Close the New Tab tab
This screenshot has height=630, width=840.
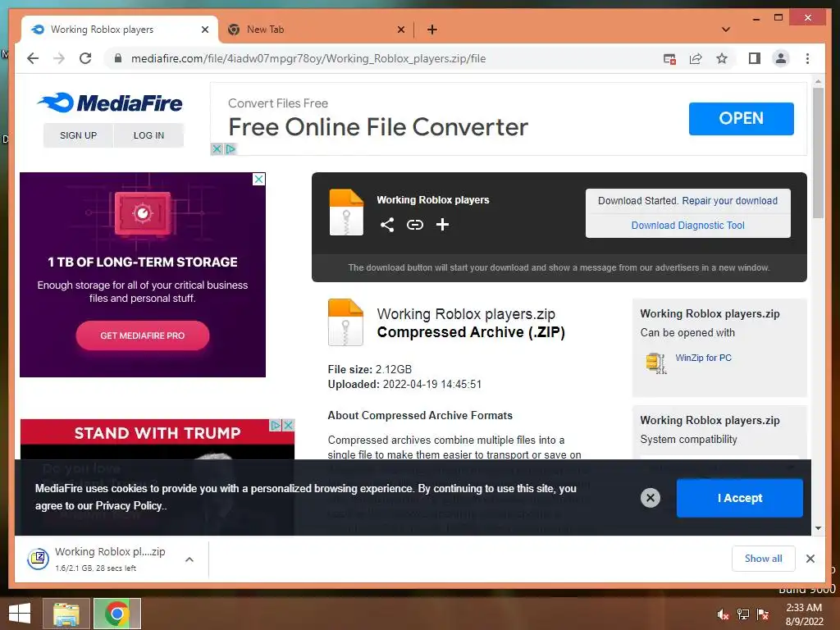(400, 30)
